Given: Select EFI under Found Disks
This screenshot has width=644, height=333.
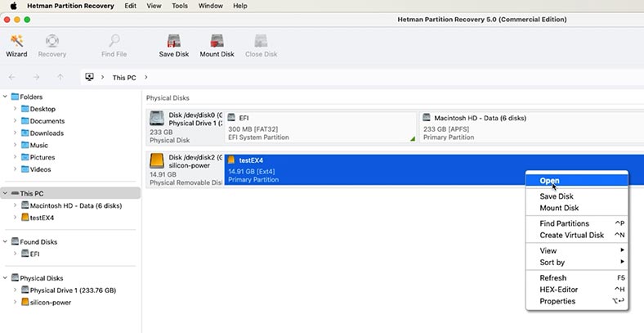Looking at the screenshot, I should (34, 254).
